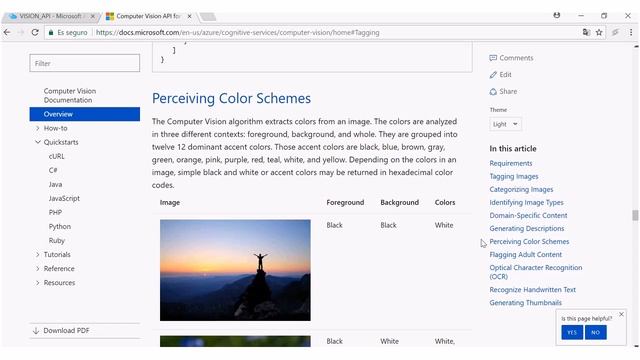640x360 pixels.
Task: Open Computer Vision Documentation link
Action: point(70,96)
